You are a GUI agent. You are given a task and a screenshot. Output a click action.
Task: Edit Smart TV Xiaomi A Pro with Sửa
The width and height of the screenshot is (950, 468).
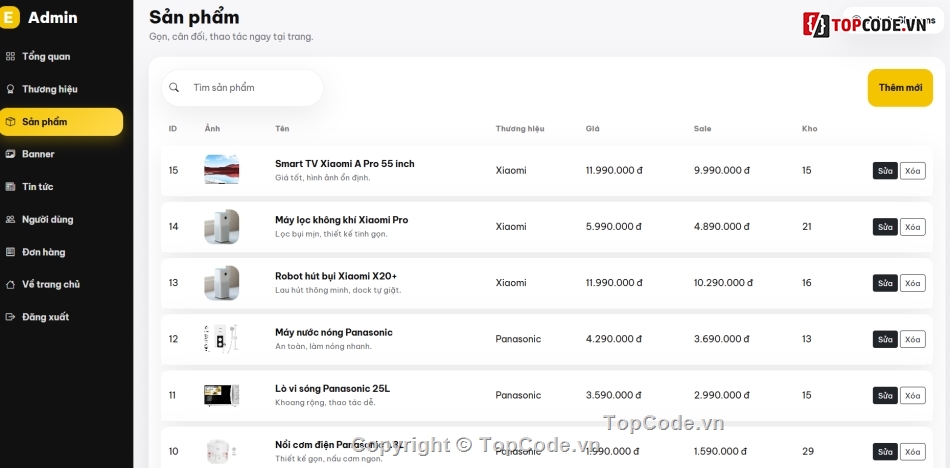click(885, 171)
